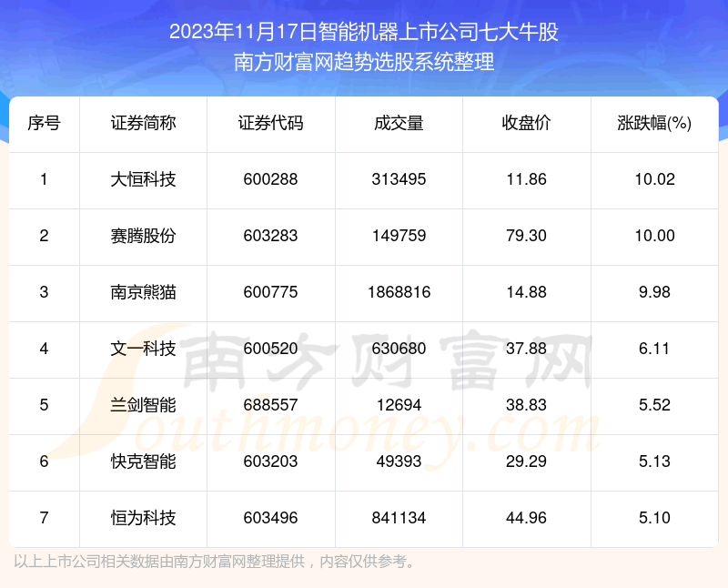Select stock name 恒为科技
The width and height of the screenshot is (728, 588).
click(143, 518)
